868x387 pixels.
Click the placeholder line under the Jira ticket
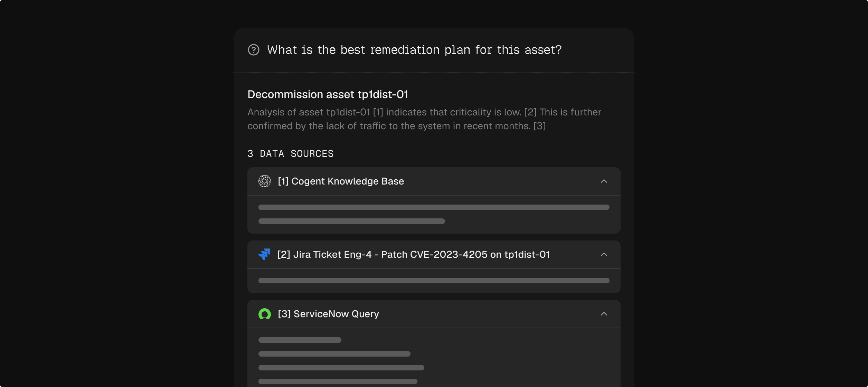434,281
